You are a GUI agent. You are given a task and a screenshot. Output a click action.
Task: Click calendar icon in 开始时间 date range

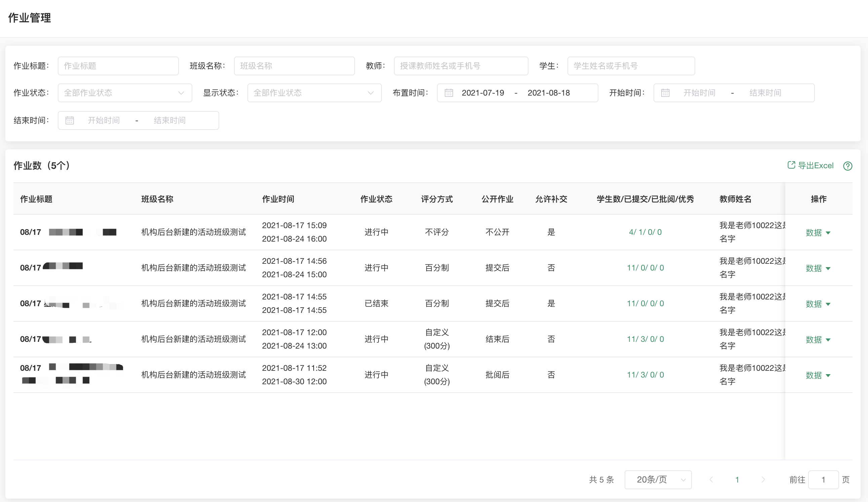coord(665,93)
